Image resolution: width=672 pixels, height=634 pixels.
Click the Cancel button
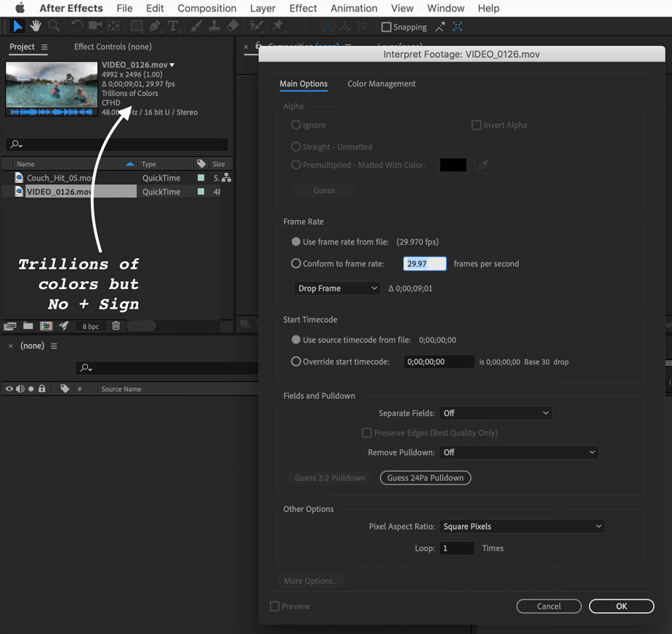coord(549,606)
